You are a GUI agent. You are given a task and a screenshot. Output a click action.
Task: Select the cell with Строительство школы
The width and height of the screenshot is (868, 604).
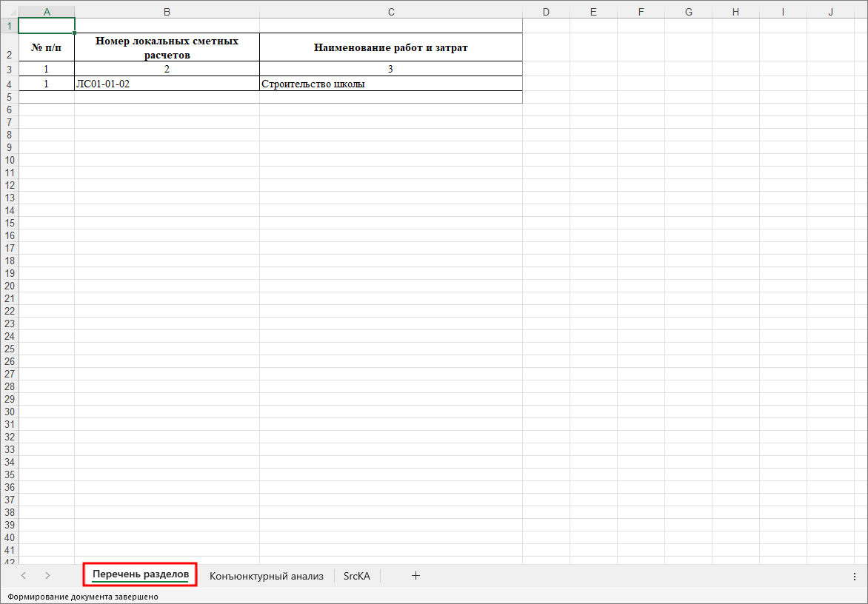[x=391, y=84]
